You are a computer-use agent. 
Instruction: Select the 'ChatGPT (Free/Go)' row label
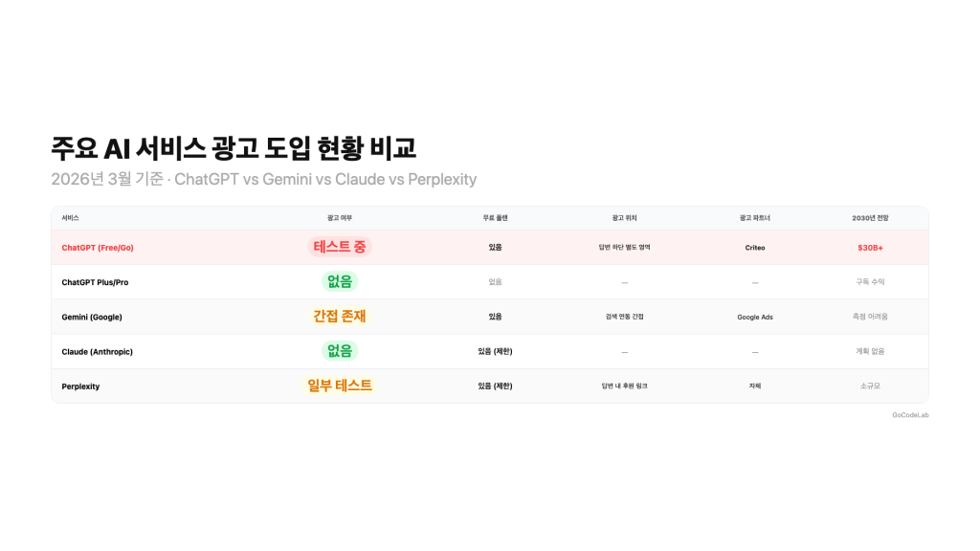coord(98,248)
